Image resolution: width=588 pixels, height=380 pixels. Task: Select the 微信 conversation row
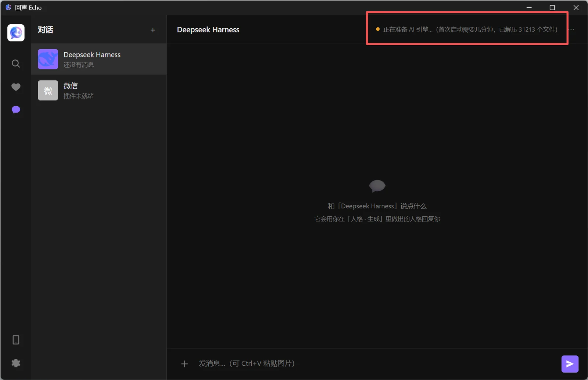(x=99, y=90)
